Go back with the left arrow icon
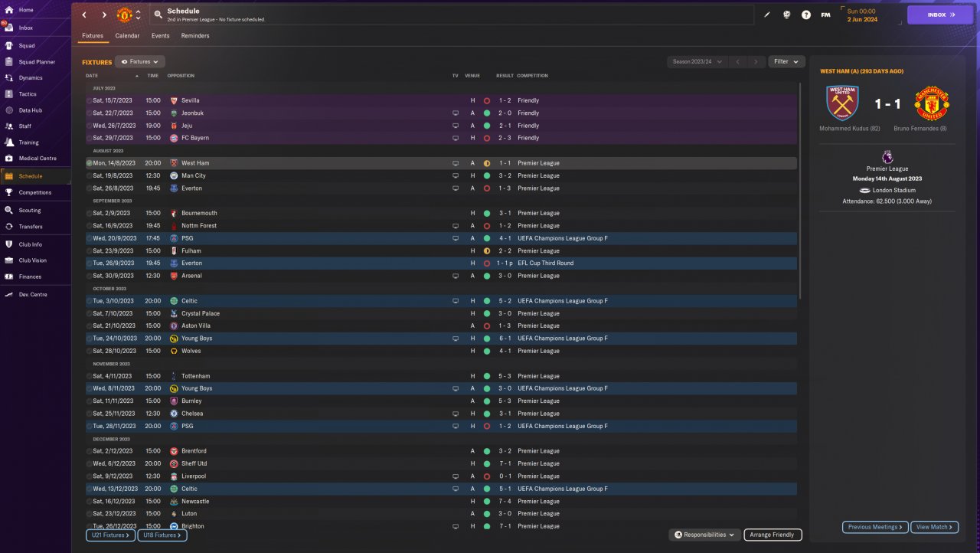980x553 pixels. click(84, 15)
